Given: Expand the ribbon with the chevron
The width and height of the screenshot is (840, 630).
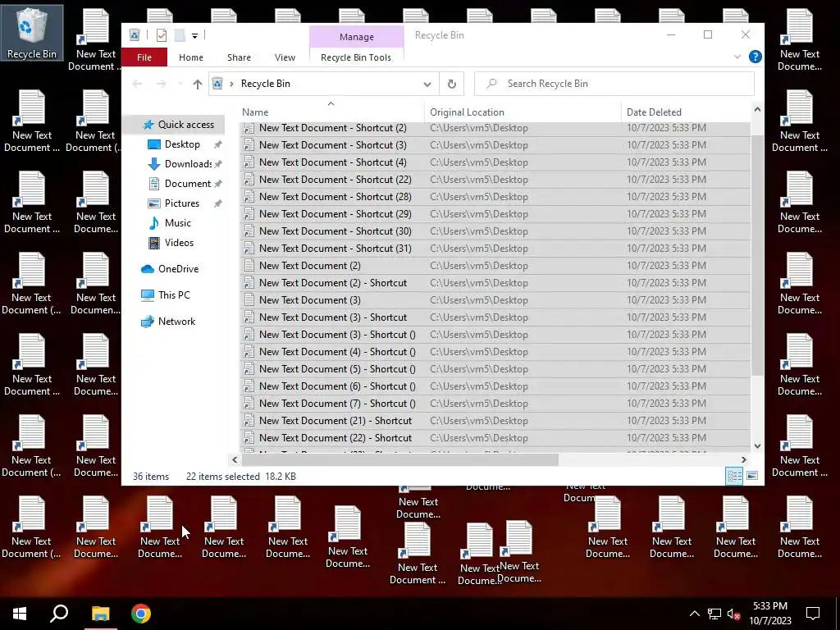Looking at the screenshot, I should coord(737,57).
